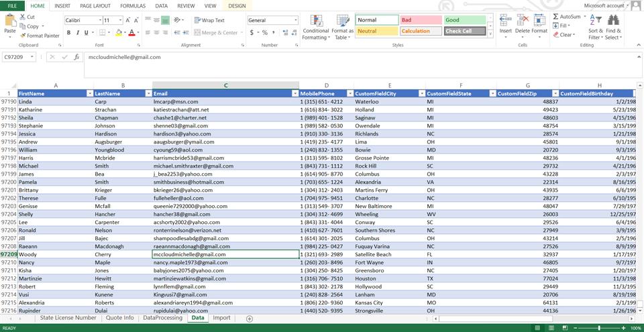Click the Paste clipboard icon
The image size is (644, 332).
pyautogui.click(x=10, y=21)
